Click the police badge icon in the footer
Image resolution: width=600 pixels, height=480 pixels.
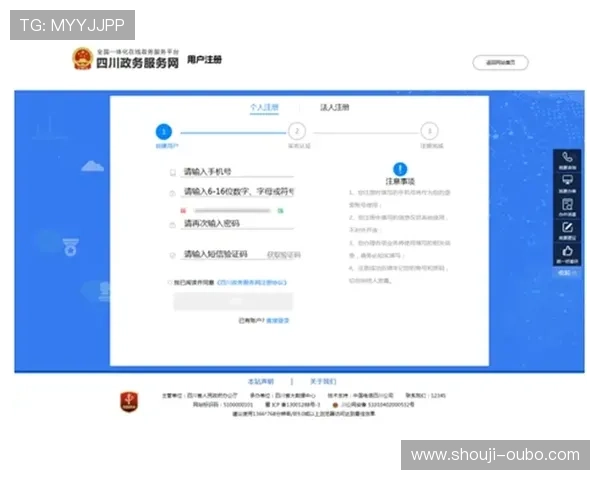(x=335, y=405)
